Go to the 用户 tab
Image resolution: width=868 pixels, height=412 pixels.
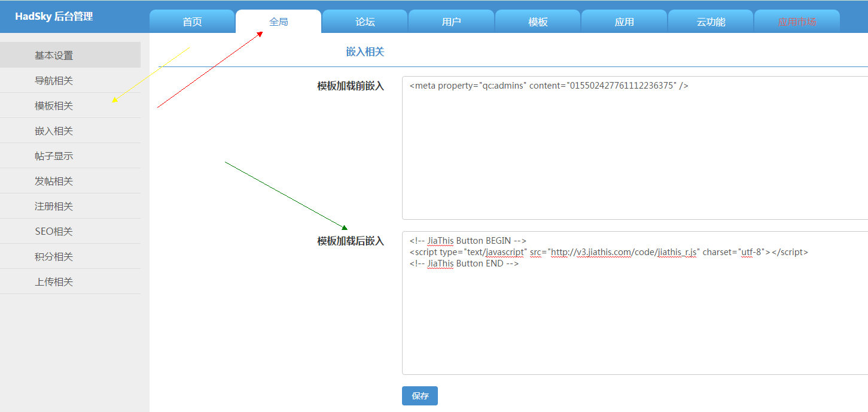pyautogui.click(x=451, y=22)
